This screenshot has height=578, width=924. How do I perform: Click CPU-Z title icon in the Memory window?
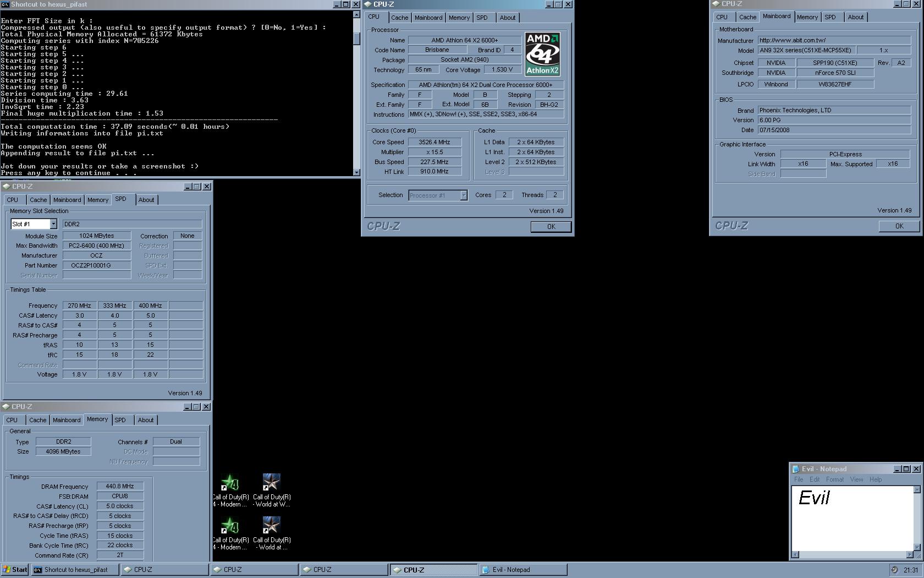pyautogui.click(x=6, y=407)
